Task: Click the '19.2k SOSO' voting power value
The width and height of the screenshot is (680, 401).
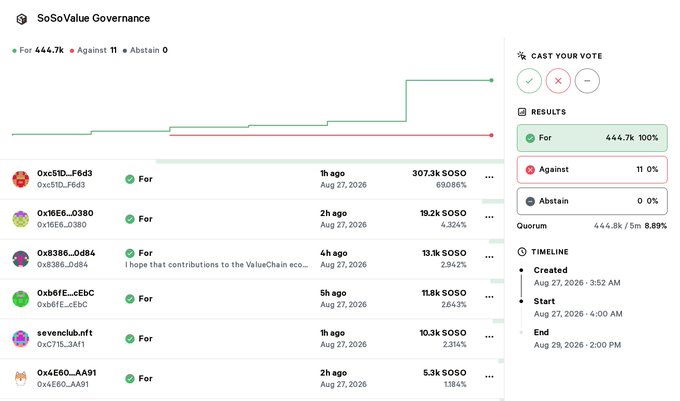Action: tap(443, 213)
